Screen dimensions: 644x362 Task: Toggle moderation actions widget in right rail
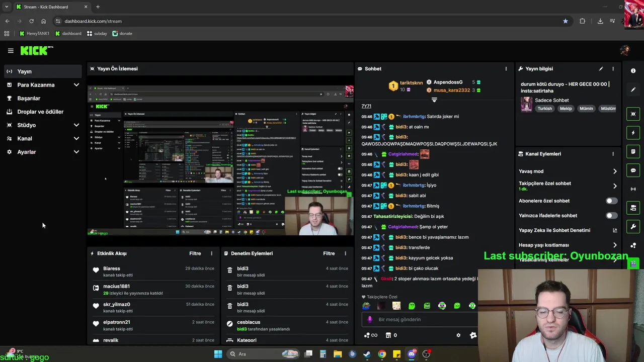pyautogui.click(x=633, y=151)
